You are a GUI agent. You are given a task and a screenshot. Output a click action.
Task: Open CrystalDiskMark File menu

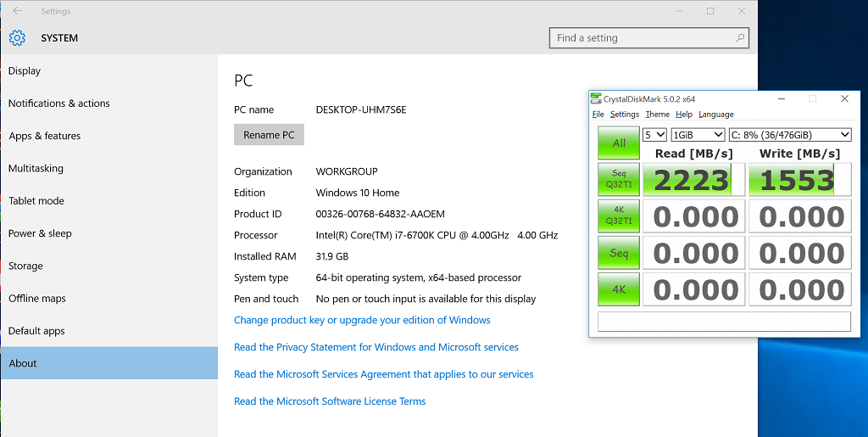tap(598, 114)
